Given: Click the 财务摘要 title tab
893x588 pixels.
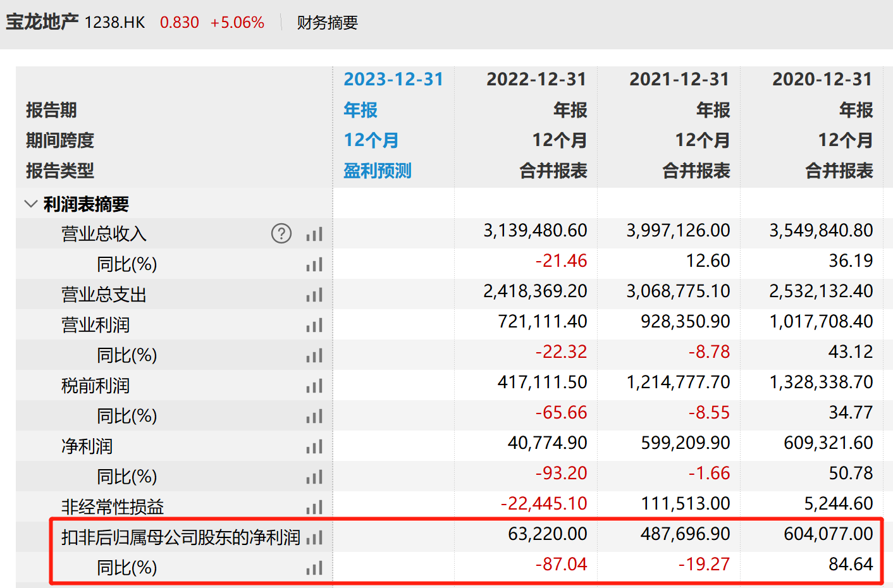Looking at the screenshot, I should click(x=328, y=23).
